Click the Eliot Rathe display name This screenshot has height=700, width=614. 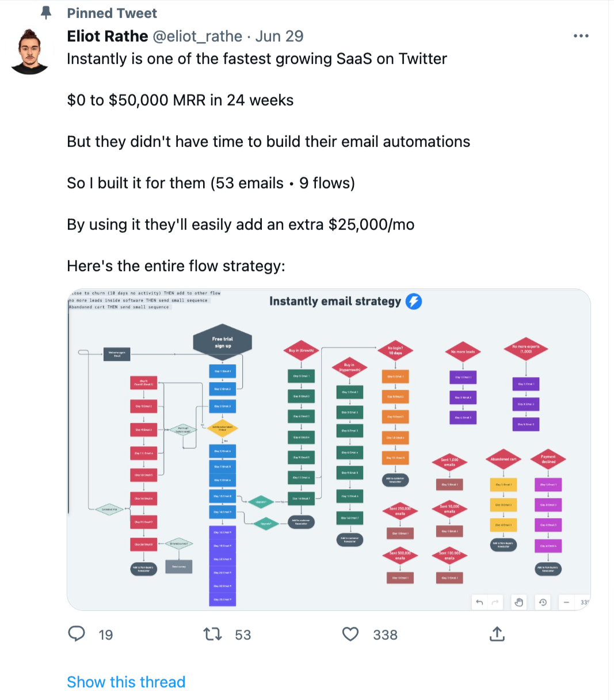click(x=108, y=36)
